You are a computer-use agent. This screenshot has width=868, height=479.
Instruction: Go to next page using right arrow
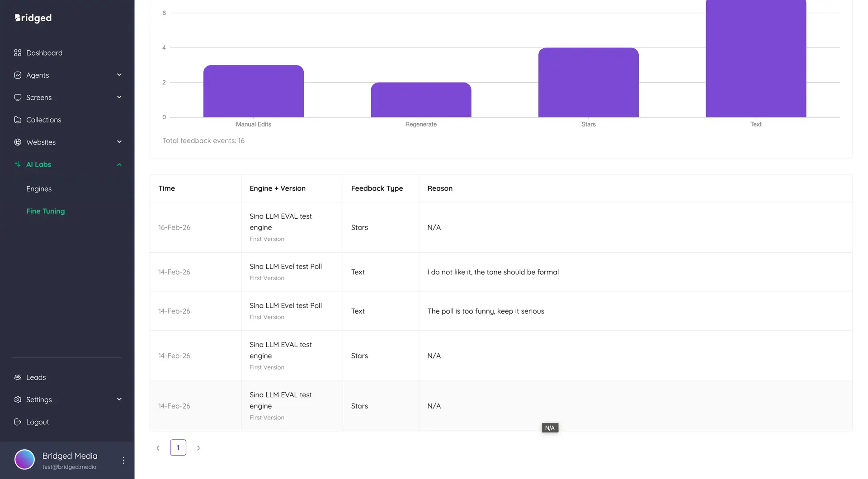tap(198, 447)
